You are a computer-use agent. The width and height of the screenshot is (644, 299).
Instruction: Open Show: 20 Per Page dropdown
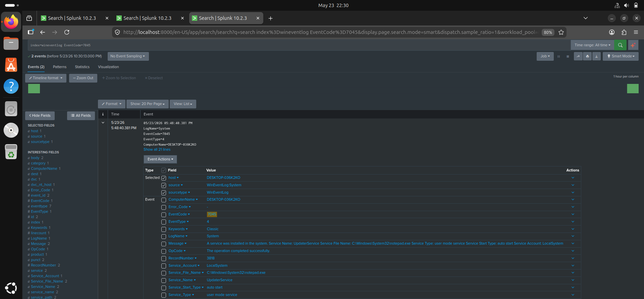[x=147, y=104]
